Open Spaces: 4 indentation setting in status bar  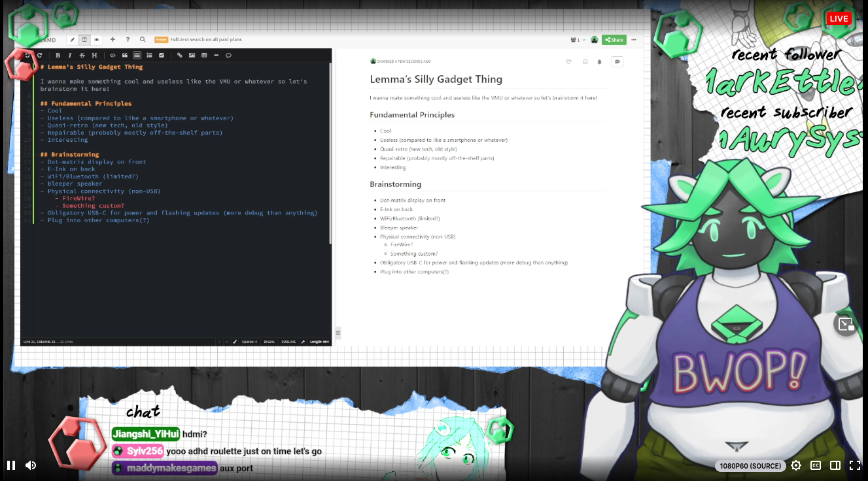[249, 342]
